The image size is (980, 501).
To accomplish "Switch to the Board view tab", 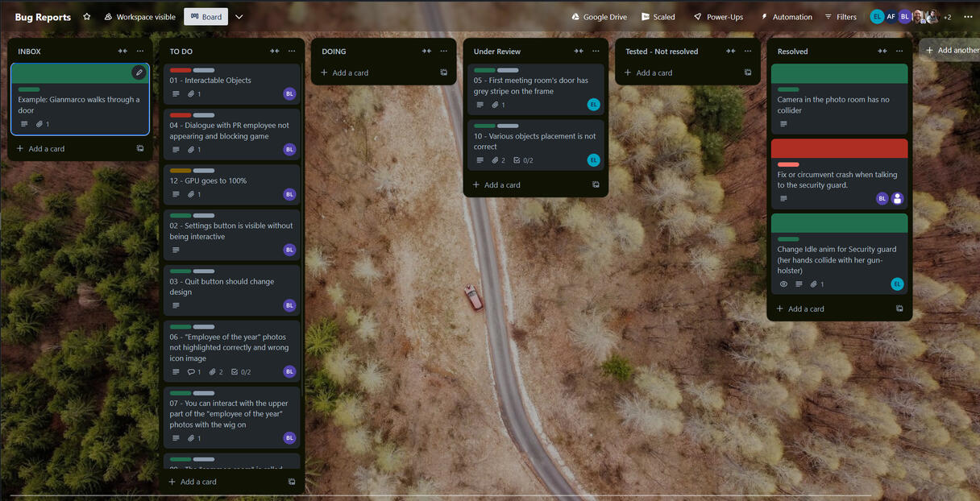I will [x=206, y=16].
